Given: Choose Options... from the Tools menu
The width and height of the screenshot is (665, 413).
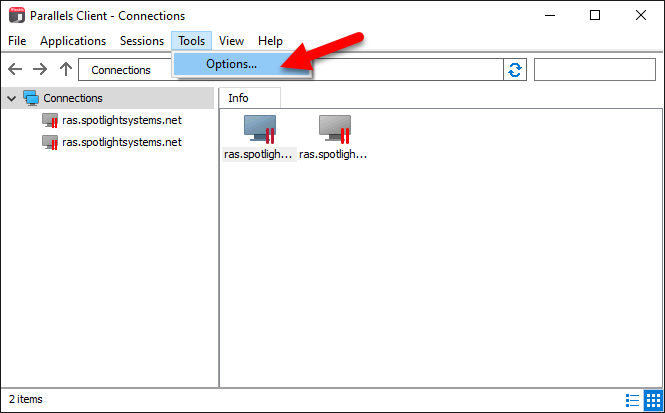Looking at the screenshot, I should 231,63.
